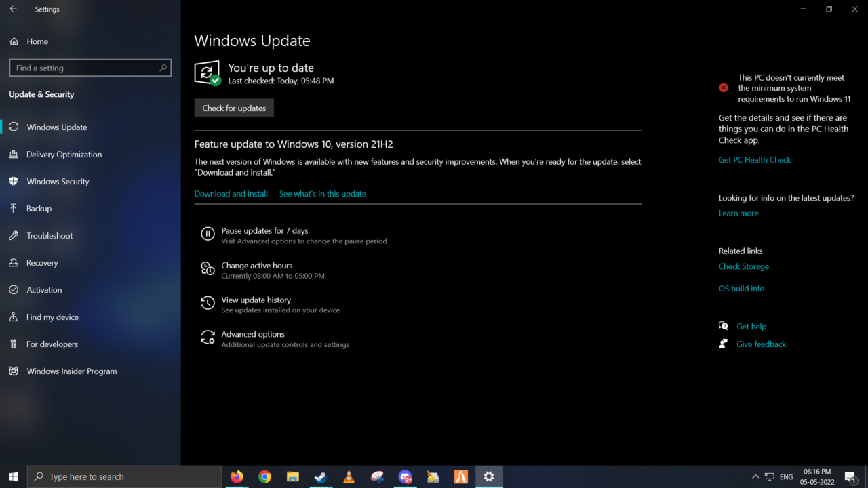Click Download and install link

click(231, 194)
